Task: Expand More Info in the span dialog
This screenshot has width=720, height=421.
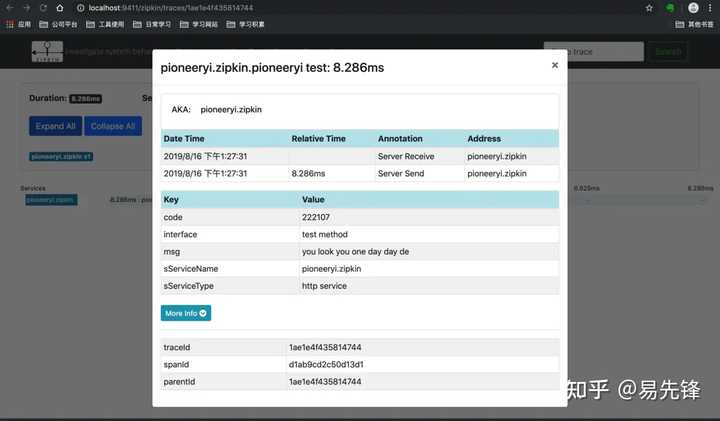Action: 186,313
